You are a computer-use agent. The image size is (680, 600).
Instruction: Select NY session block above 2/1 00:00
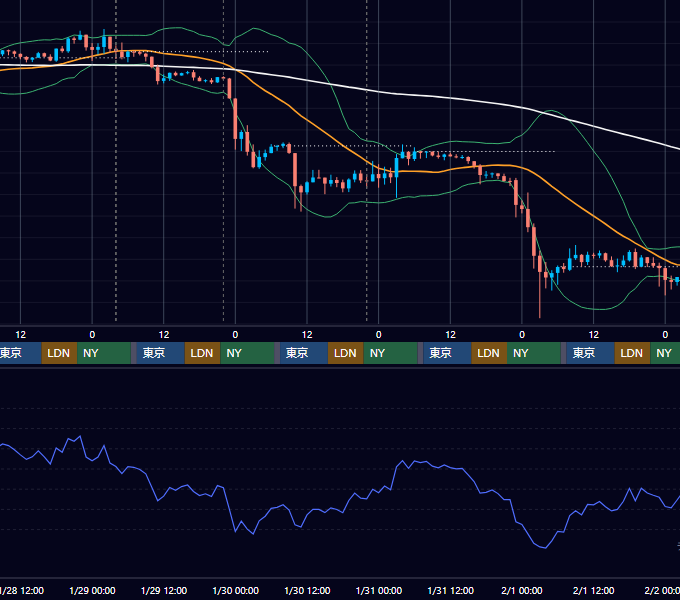click(533, 353)
